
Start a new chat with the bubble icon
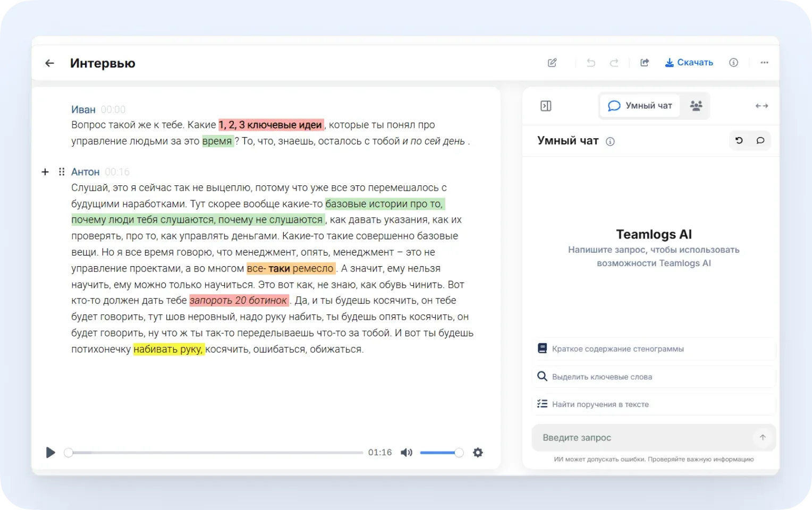[x=760, y=141]
